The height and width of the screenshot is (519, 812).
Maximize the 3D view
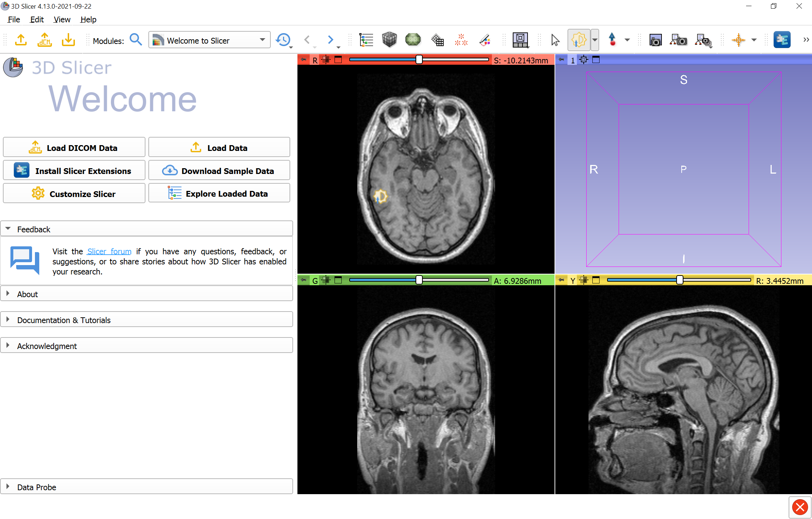(x=596, y=60)
